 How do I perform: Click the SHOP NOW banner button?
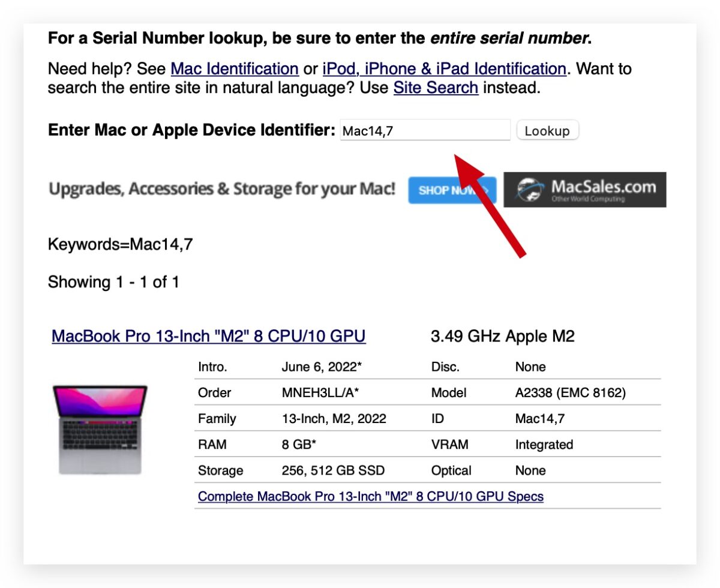(x=452, y=190)
